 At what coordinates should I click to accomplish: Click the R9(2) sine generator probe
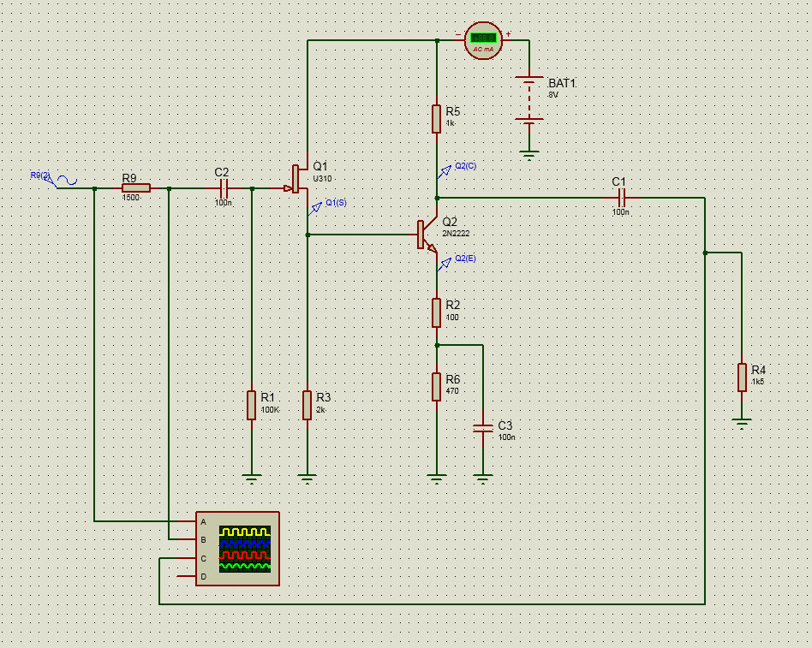(54, 179)
